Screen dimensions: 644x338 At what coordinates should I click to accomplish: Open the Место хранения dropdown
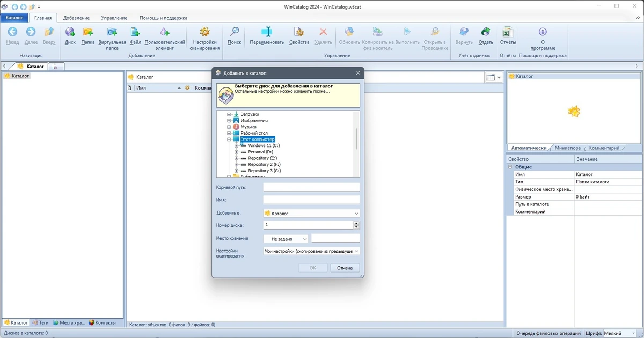[x=286, y=238]
